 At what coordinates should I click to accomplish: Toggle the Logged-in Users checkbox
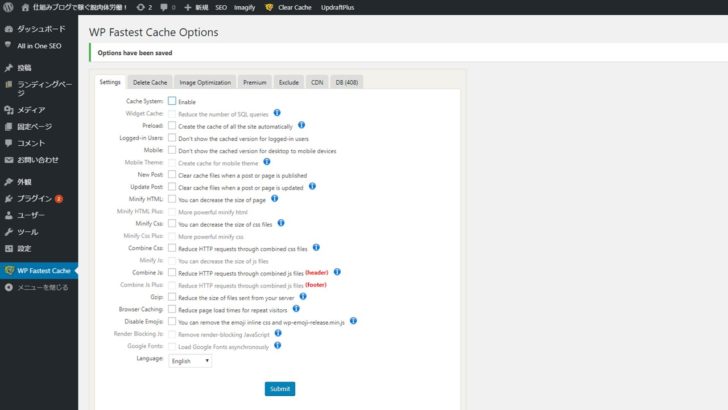click(172, 138)
